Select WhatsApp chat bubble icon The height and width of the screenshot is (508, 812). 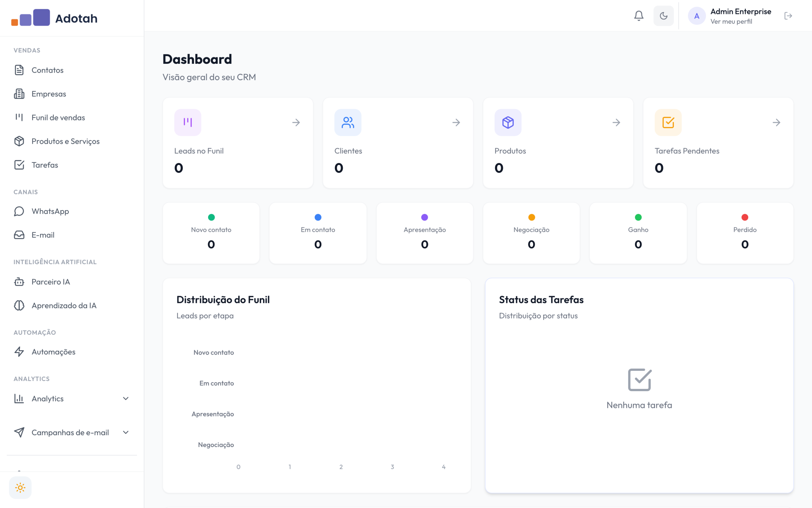tap(19, 211)
